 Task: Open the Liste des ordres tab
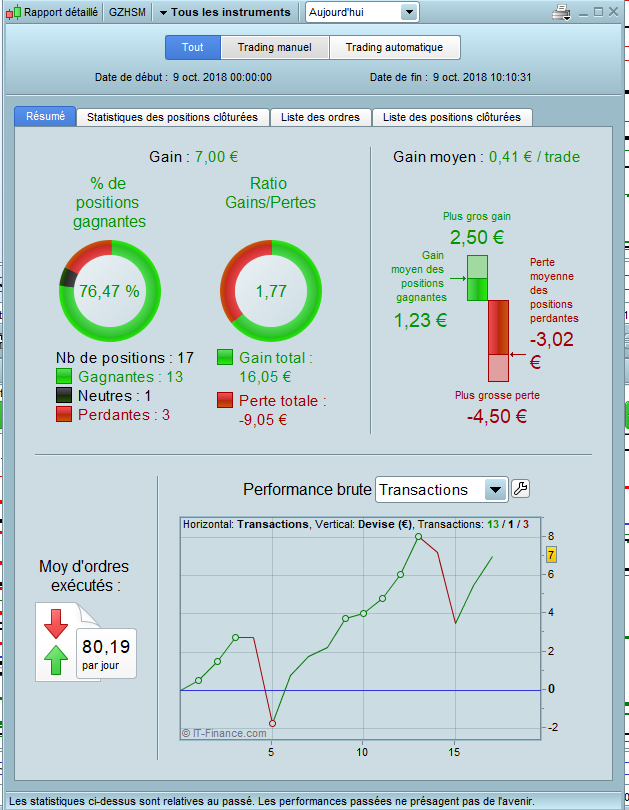pyautogui.click(x=320, y=117)
